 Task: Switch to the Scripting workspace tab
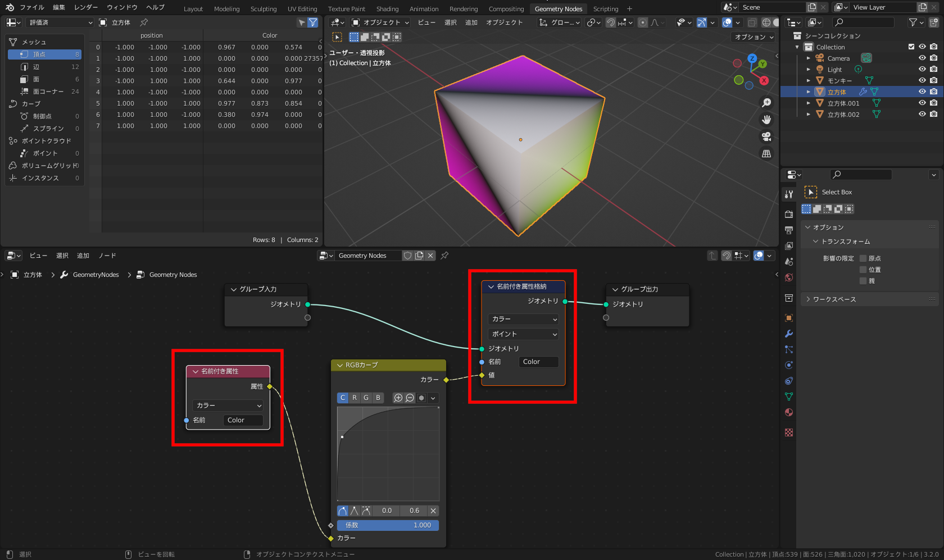tap(606, 9)
